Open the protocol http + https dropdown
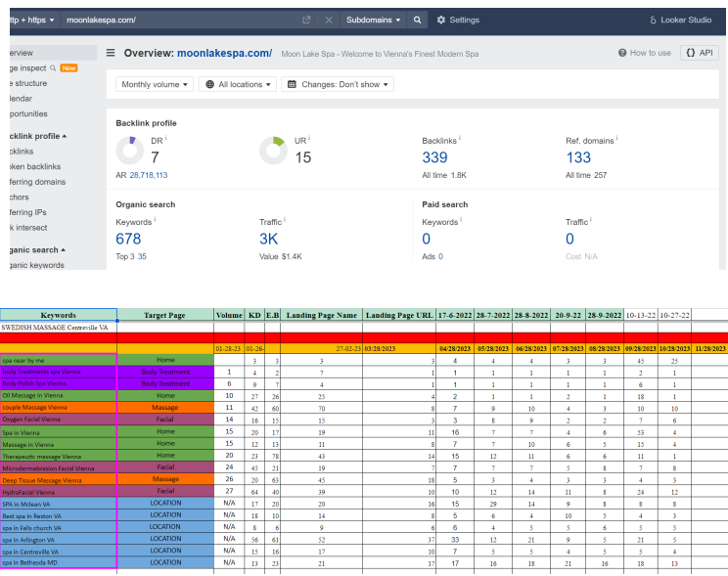 click(x=32, y=20)
